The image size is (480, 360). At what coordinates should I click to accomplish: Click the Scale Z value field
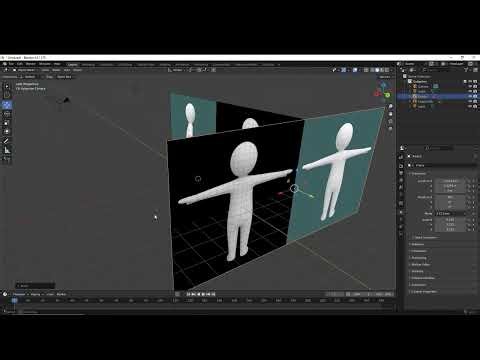tap(450, 229)
